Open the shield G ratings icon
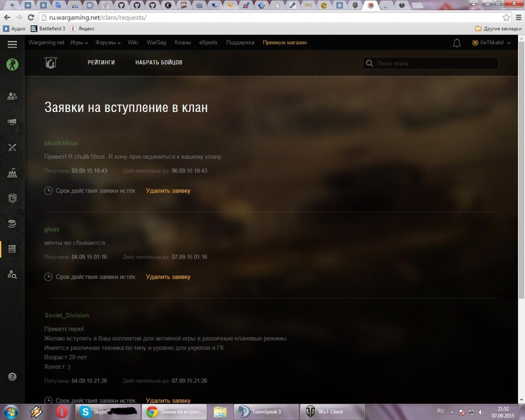Screen dimensions: 525x420 pyautogui.click(x=12, y=198)
